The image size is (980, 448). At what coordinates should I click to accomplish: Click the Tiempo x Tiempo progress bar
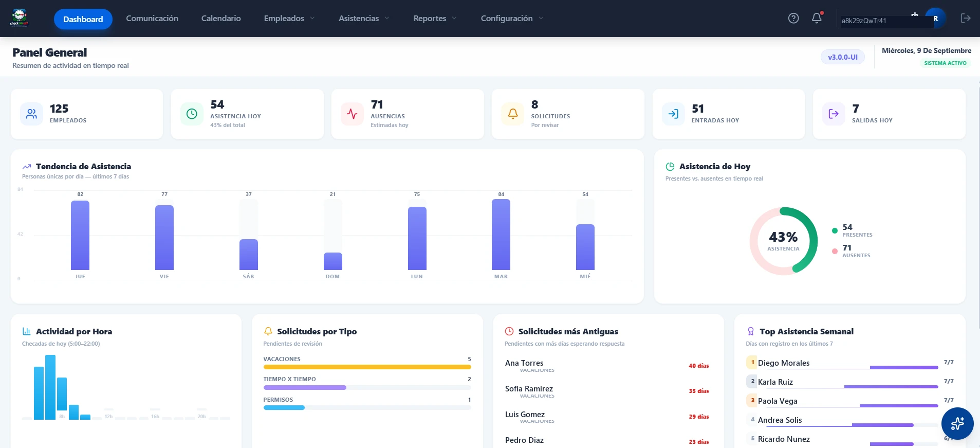coord(367,387)
